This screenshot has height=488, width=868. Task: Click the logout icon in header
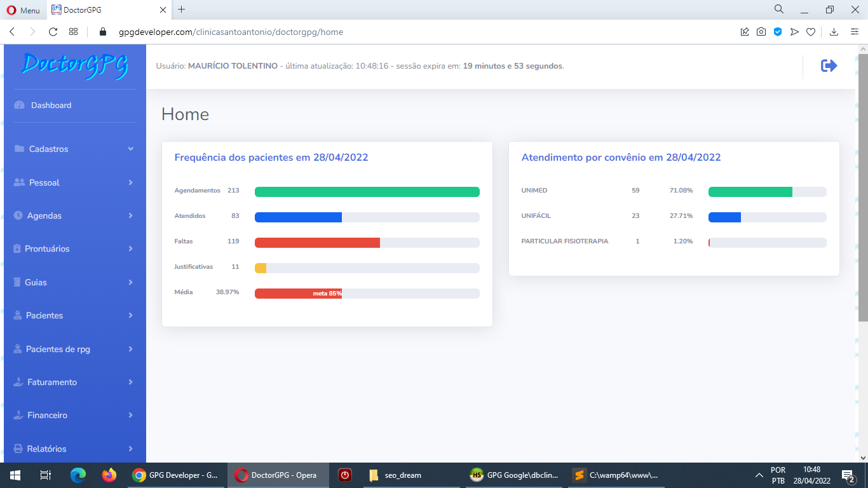click(x=829, y=65)
